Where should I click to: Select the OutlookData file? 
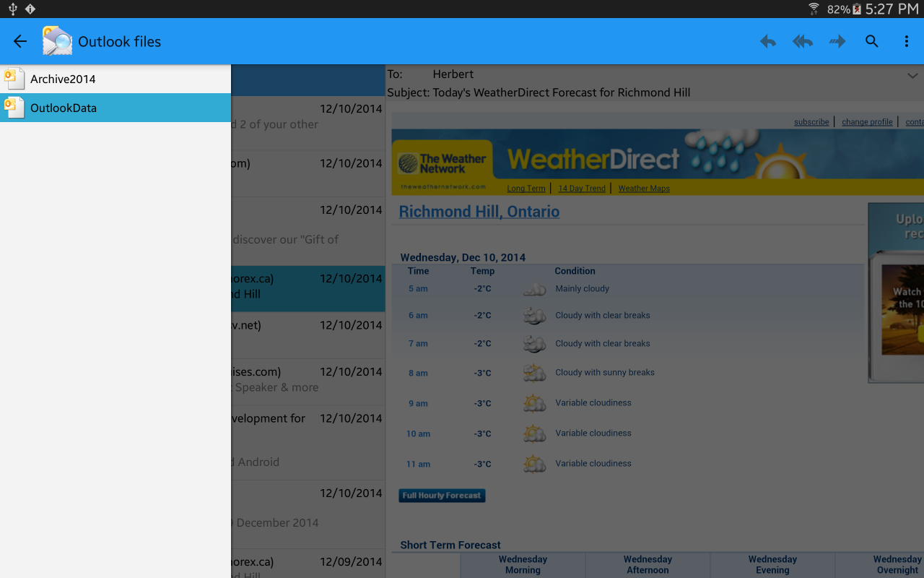[115, 108]
